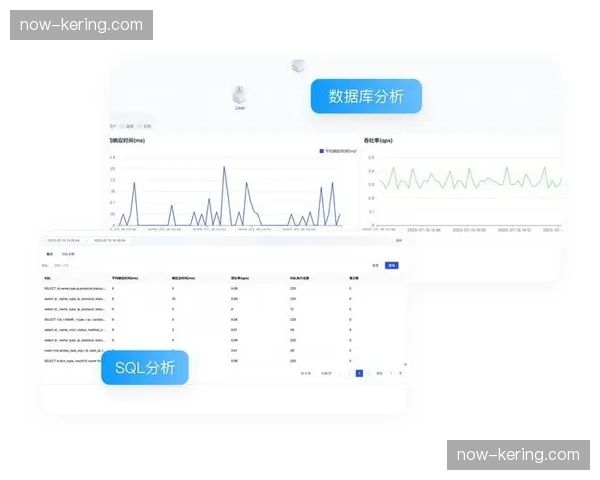Image resolution: width=600 pixels, height=480 pixels.
Task: Click the start date field of time range
Action: 64,240
